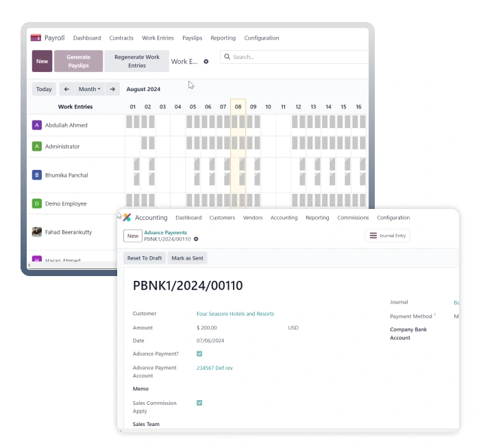Select day 01 column header
Viewport: 481px width, 448px height.
pyautogui.click(x=132, y=107)
